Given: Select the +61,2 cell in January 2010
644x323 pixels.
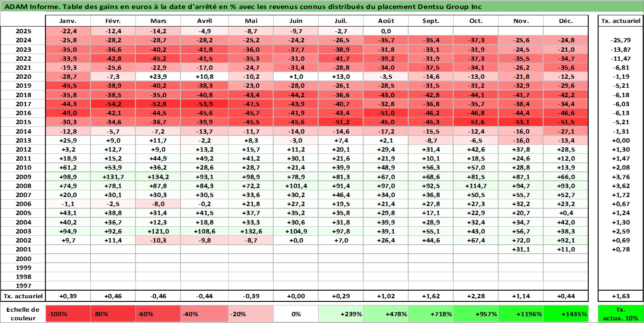Looking at the screenshot, I should click(x=68, y=167).
